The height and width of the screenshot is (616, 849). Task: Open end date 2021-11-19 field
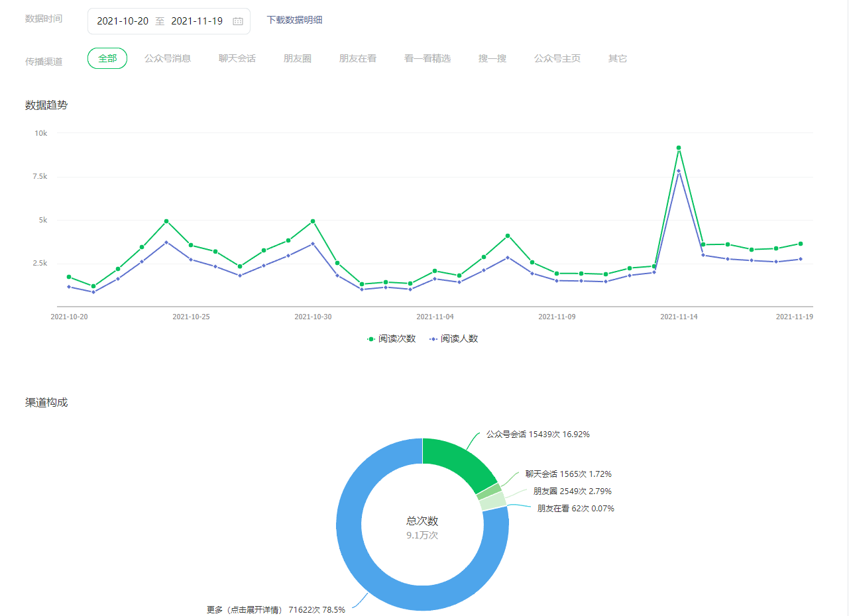(x=197, y=21)
